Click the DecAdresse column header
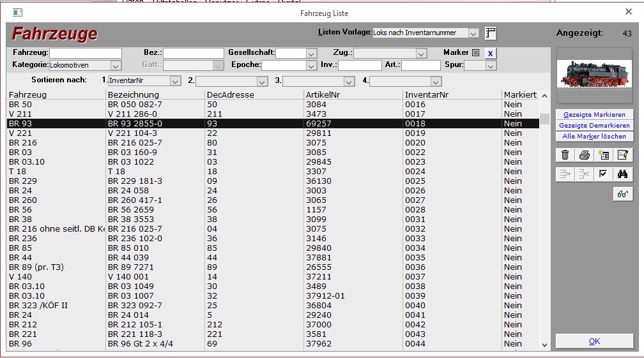644x358 pixels. pos(254,94)
